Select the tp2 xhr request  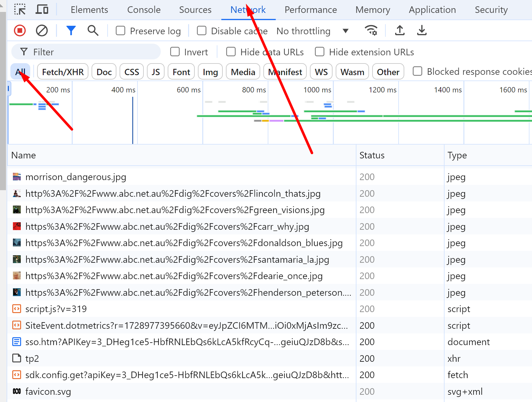point(270,358)
